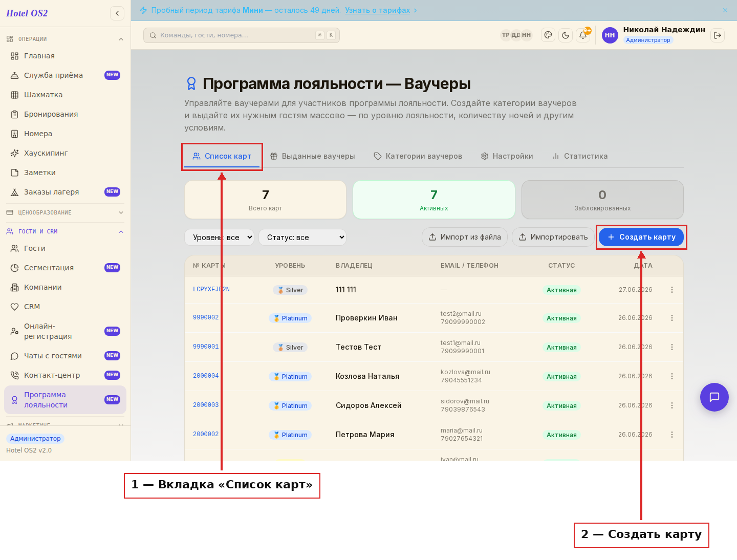Open Номера in sidebar
737x560 pixels.
(x=65, y=134)
